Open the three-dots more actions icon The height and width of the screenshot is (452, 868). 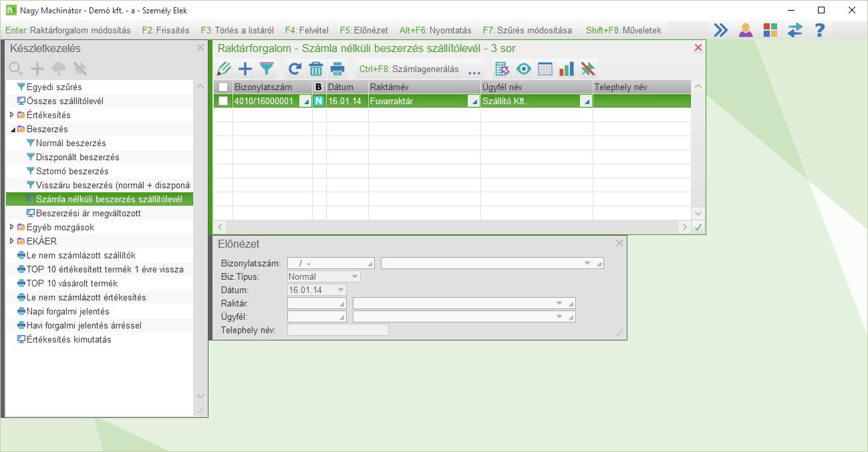[x=474, y=70]
